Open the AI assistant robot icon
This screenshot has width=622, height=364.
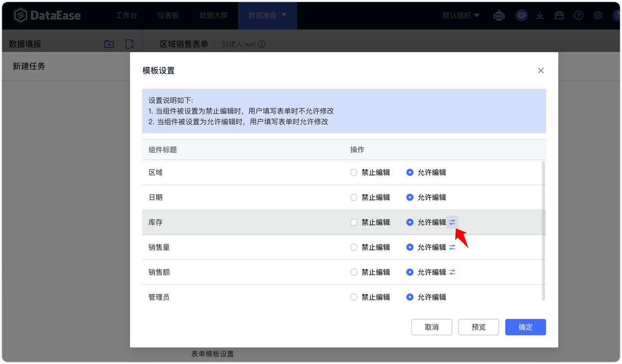[499, 16]
